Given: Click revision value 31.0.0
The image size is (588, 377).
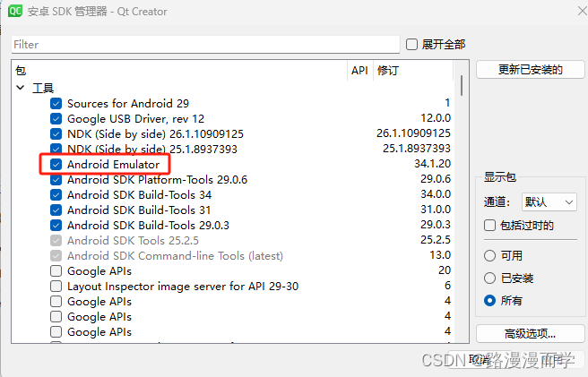Looking at the screenshot, I should [x=436, y=210].
